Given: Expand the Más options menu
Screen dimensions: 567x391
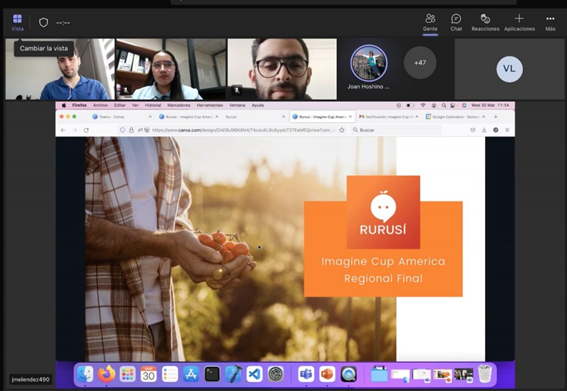Looking at the screenshot, I should click(550, 22).
